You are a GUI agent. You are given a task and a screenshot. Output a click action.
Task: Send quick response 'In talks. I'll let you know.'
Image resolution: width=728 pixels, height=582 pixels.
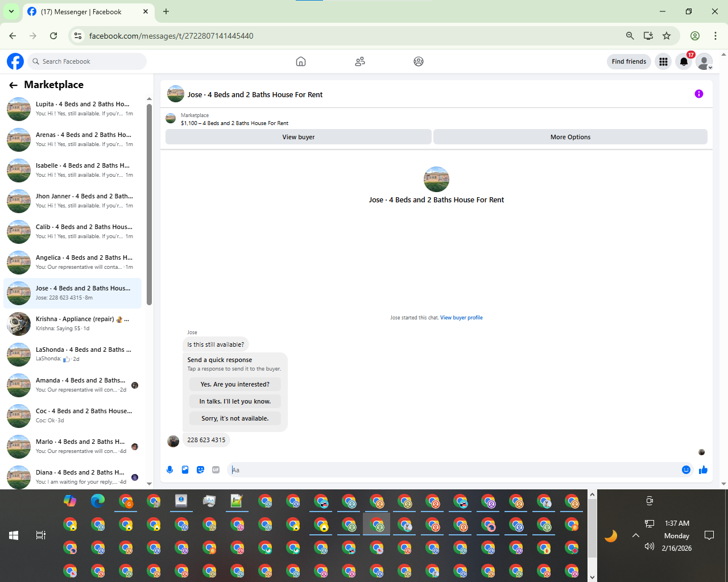(x=235, y=401)
